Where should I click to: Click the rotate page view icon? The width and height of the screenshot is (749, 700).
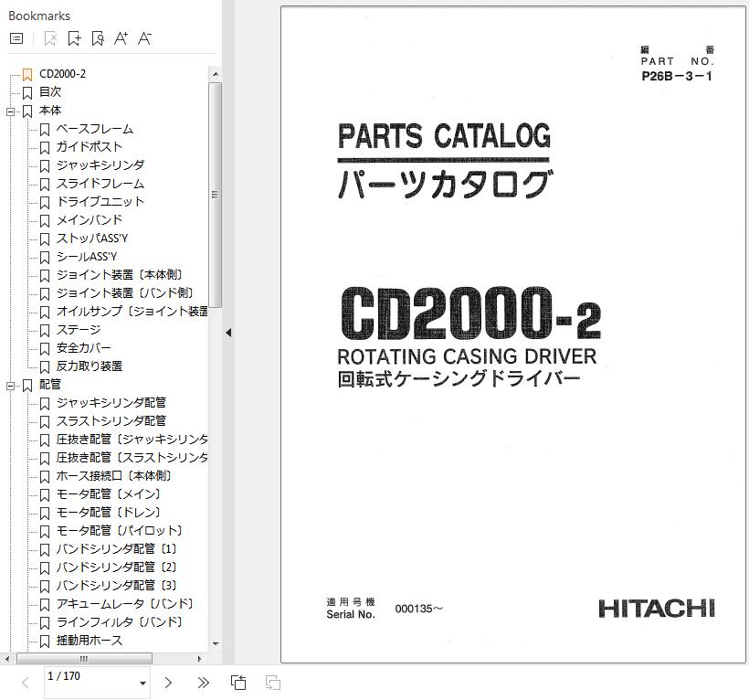coord(238,683)
